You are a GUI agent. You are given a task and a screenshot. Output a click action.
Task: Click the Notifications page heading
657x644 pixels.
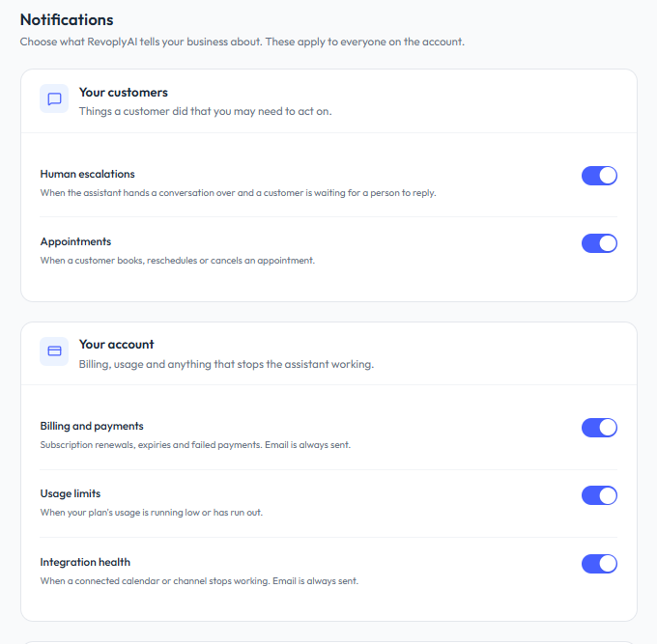click(67, 19)
